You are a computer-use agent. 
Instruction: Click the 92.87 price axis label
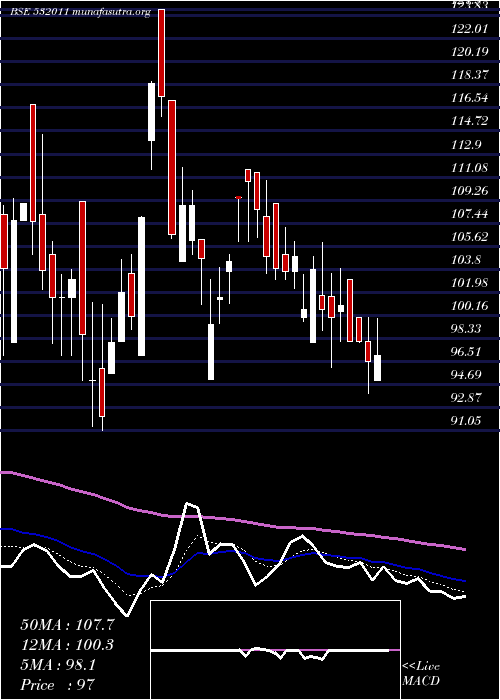(467, 398)
